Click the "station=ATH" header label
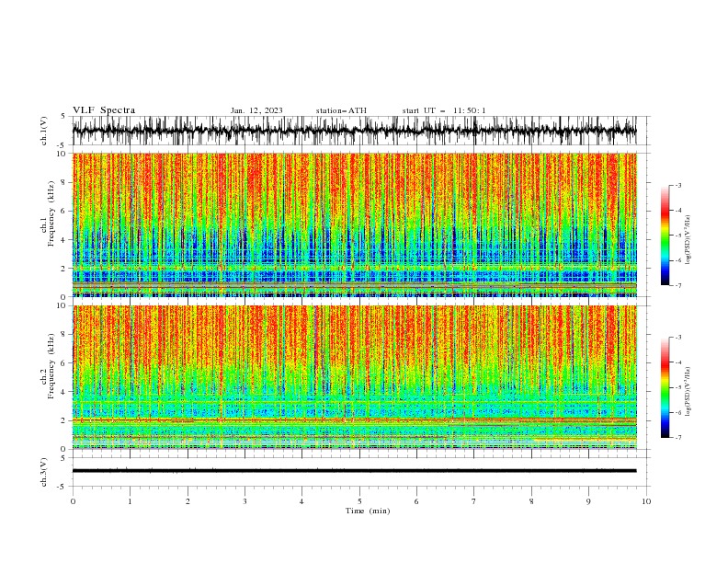The width and height of the screenshot is (728, 563). 341,110
